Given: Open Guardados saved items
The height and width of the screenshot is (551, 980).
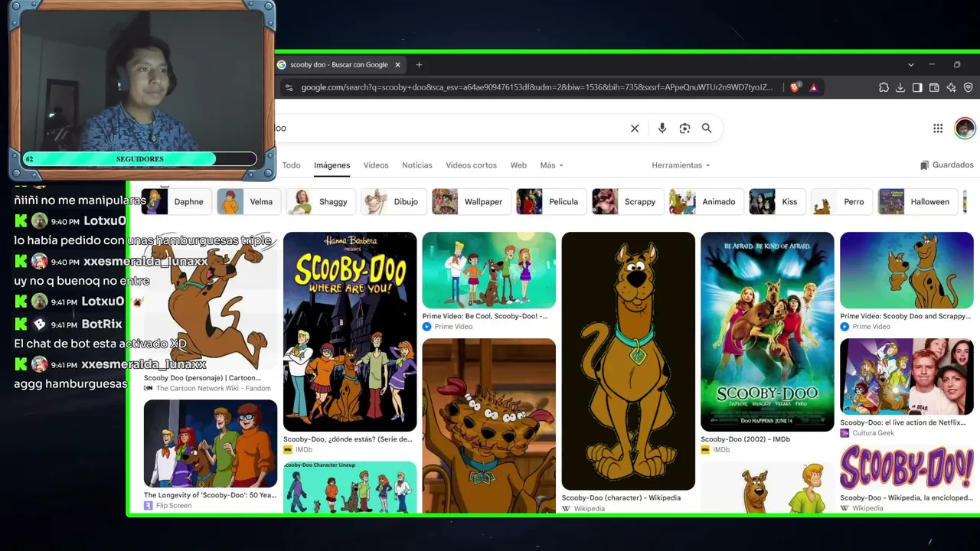Looking at the screenshot, I should 947,165.
